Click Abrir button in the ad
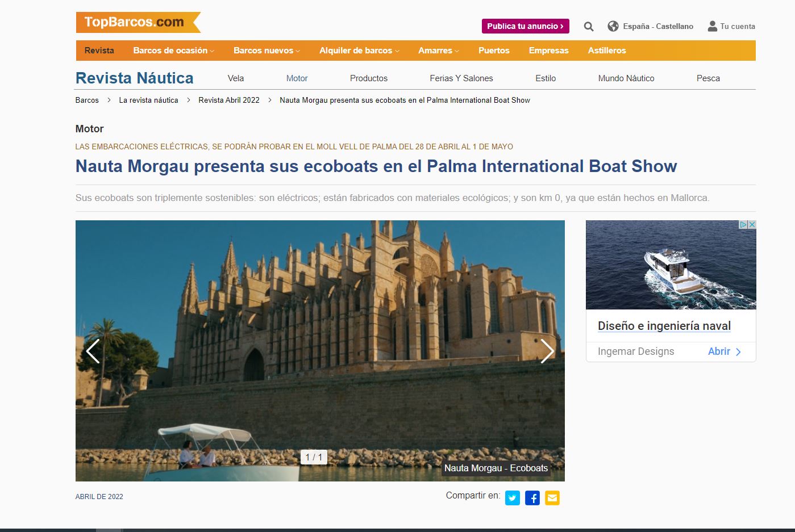 coord(725,351)
